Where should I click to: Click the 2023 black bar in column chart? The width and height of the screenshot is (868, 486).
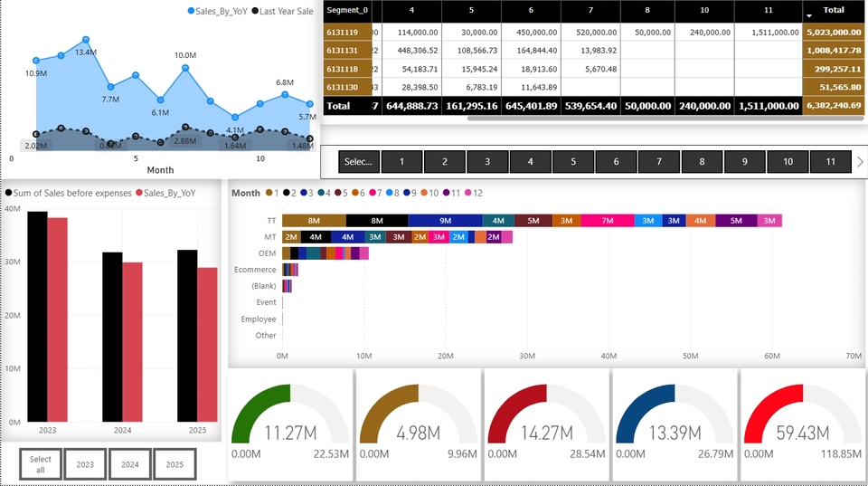point(37,317)
